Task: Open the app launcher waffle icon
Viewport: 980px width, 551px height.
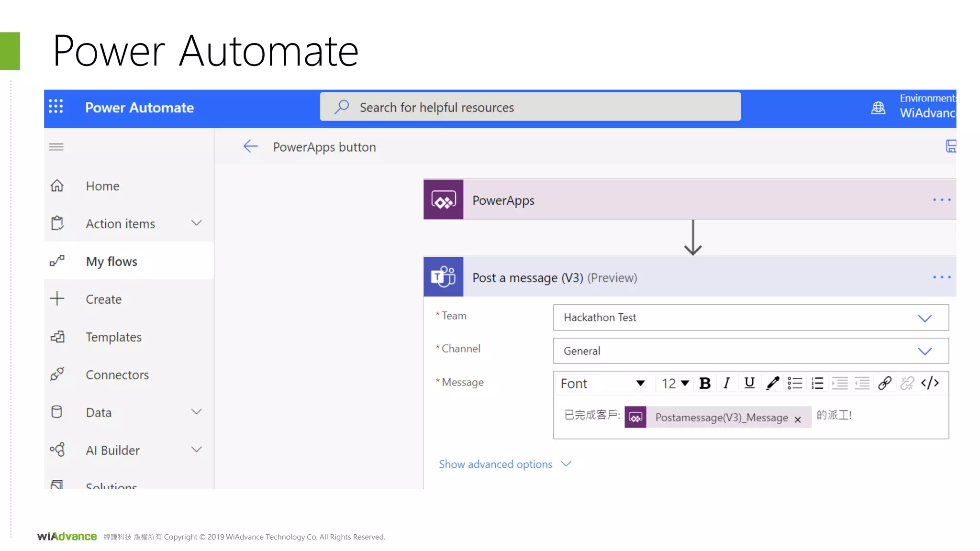Action: [56, 107]
